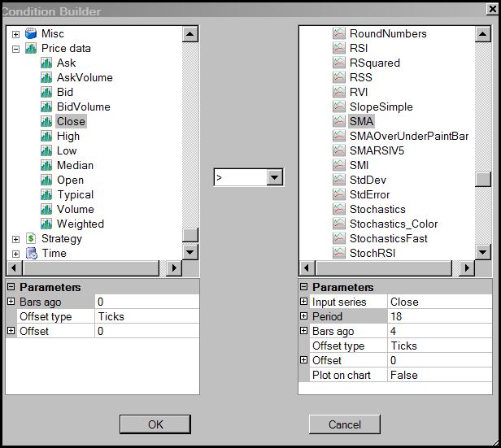Click the Plot on chart value field

[x=439, y=375]
